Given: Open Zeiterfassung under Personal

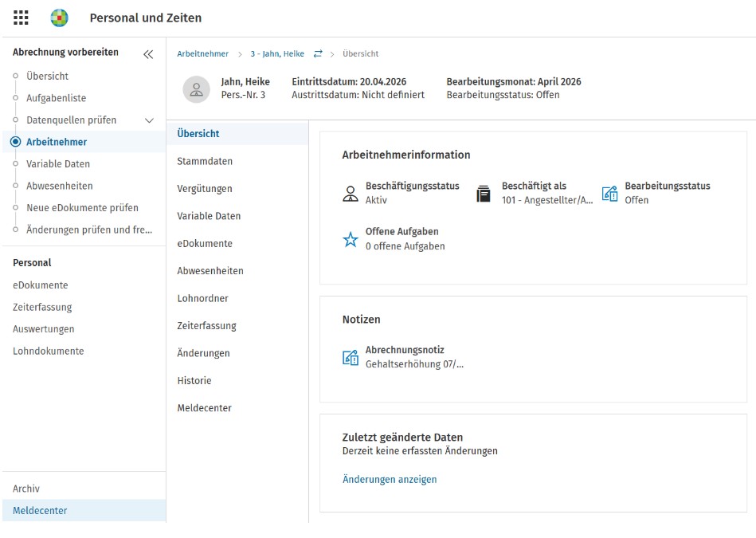Looking at the screenshot, I should coord(42,308).
